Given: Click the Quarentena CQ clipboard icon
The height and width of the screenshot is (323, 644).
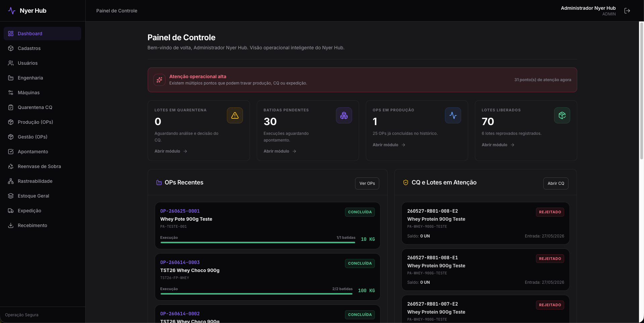Looking at the screenshot, I should tap(11, 107).
